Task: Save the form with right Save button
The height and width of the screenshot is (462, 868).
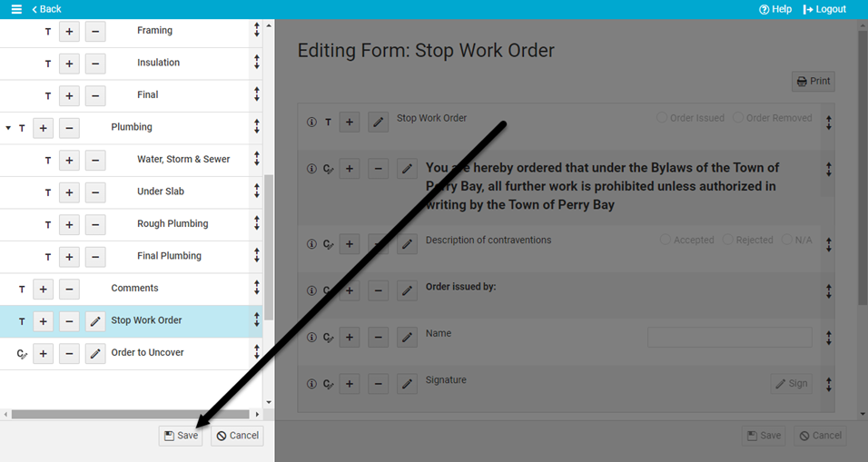Action: 764,436
